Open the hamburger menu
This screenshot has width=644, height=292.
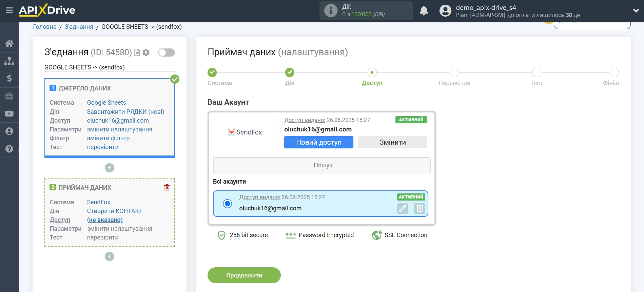[x=9, y=11]
